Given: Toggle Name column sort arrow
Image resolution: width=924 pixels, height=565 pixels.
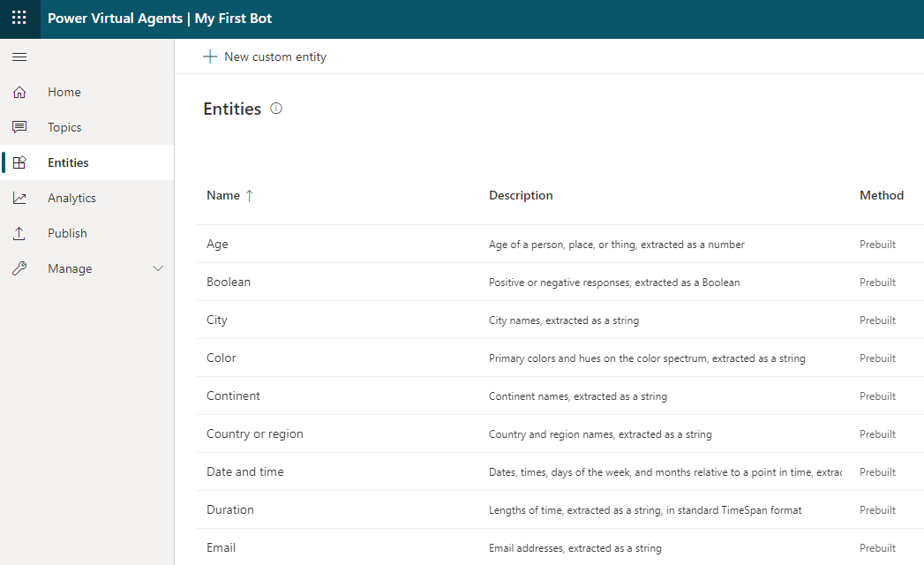Looking at the screenshot, I should [249, 196].
